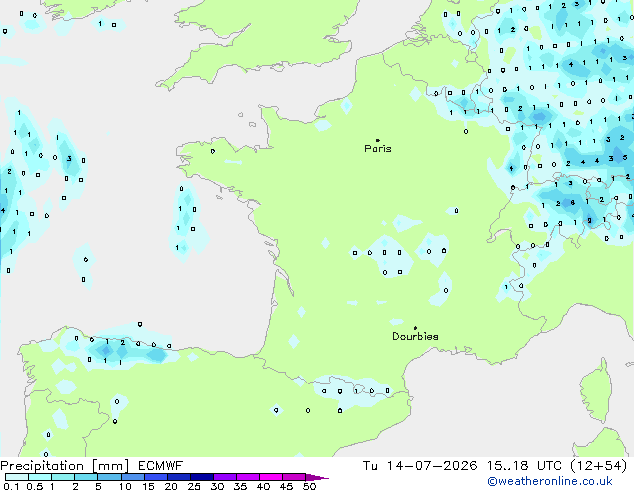Viewport: 634px width, 490px height.
Task: Select the 25–30 mm dark navy legend swatch
Action: (202, 477)
